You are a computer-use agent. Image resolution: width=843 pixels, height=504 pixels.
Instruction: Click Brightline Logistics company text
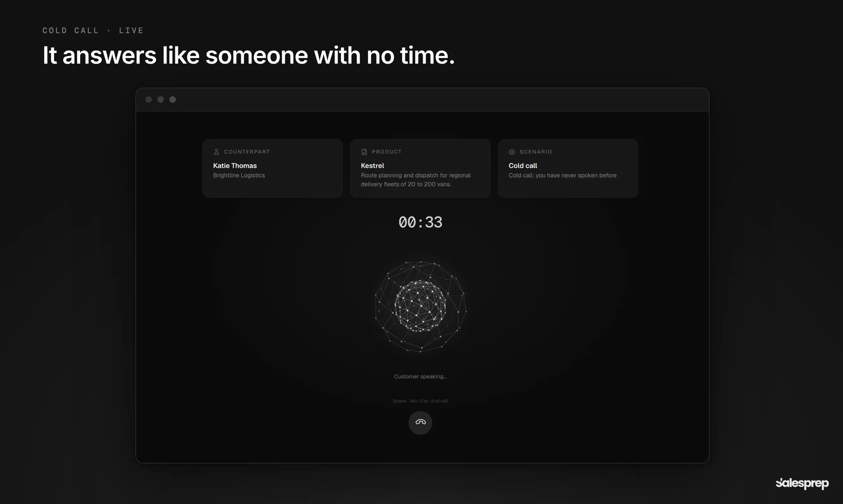click(239, 175)
